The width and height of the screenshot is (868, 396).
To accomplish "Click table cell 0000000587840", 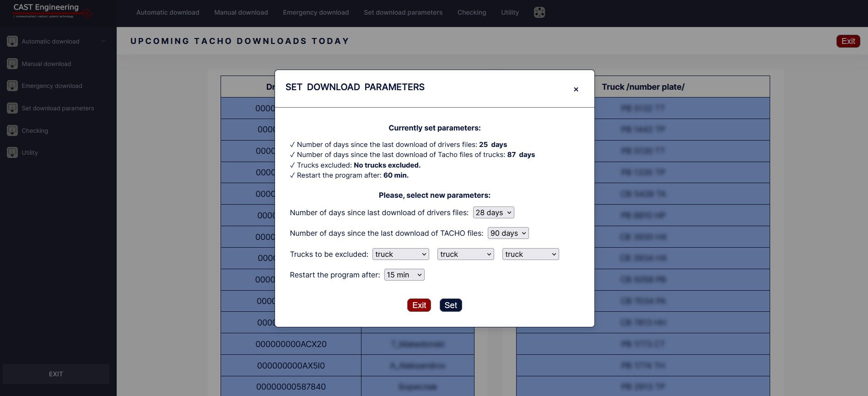I will point(291,386).
